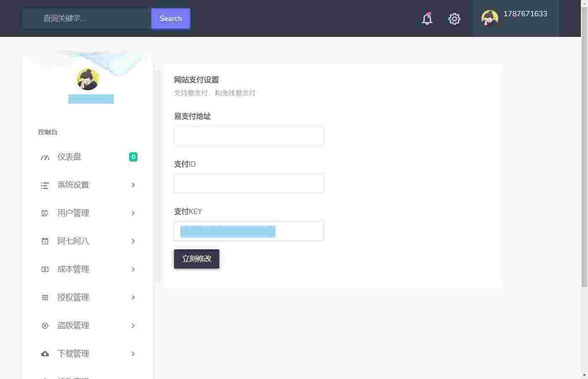Expand the 用户管理 chevron
The height and width of the screenshot is (379, 588).
(133, 213)
